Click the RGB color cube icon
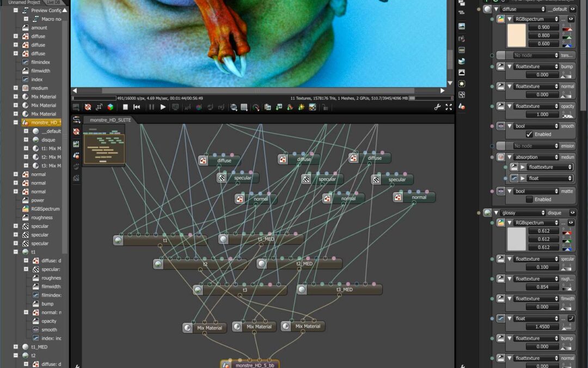 (111, 107)
